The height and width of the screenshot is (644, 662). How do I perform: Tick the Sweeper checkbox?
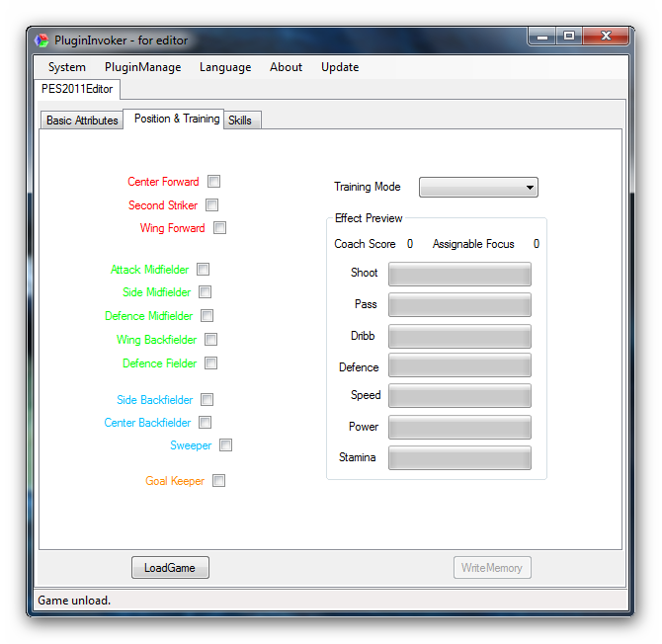point(226,445)
